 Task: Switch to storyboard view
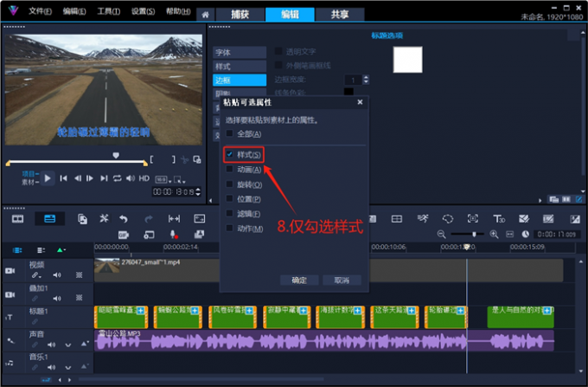coord(17,219)
